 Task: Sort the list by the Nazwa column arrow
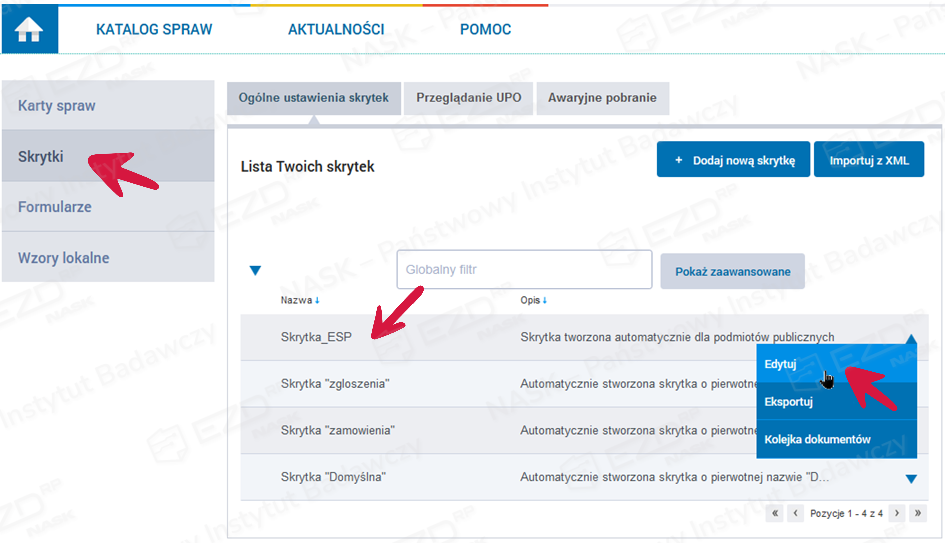[317, 300]
